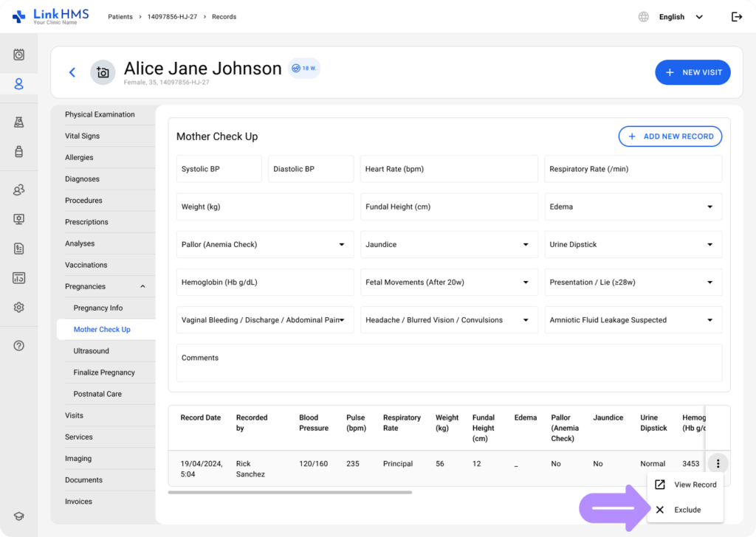
Task: Open the English language selector
Action: coord(679,17)
